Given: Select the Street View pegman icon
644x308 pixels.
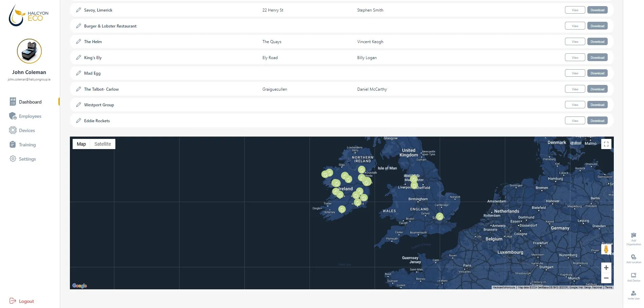Looking at the screenshot, I should tap(606, 250).
